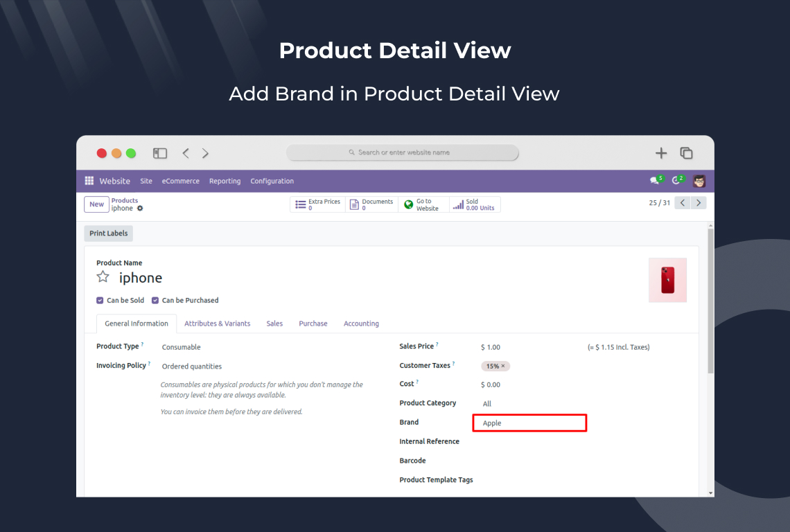Go to next product record
790x532 pixels.
click(699, 202)
